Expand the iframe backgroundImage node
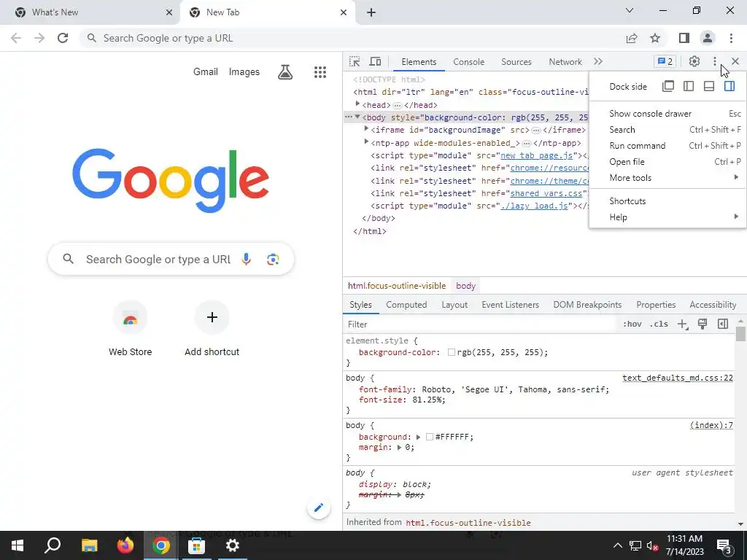The width and height of the screenshot is (747, 560). [x=366, y=129]
